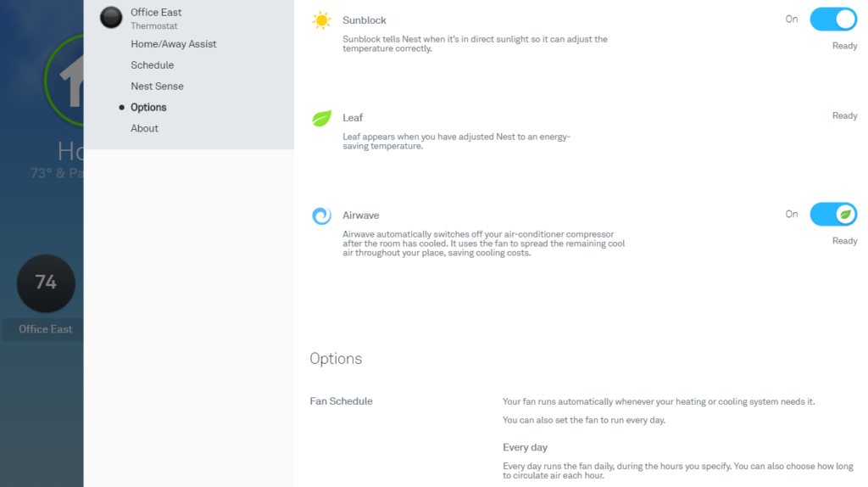Click the Fan Schedule label

pos(341,401)
